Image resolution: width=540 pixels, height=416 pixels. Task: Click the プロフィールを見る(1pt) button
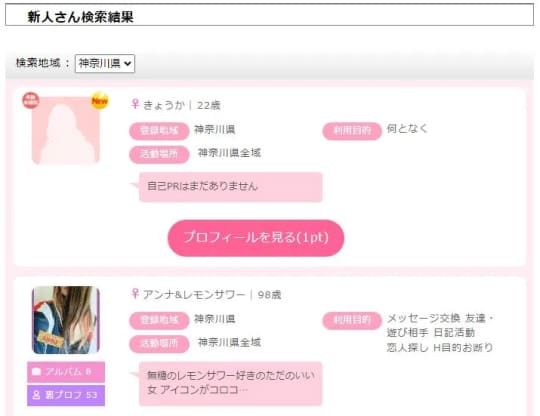click(256, 238)
